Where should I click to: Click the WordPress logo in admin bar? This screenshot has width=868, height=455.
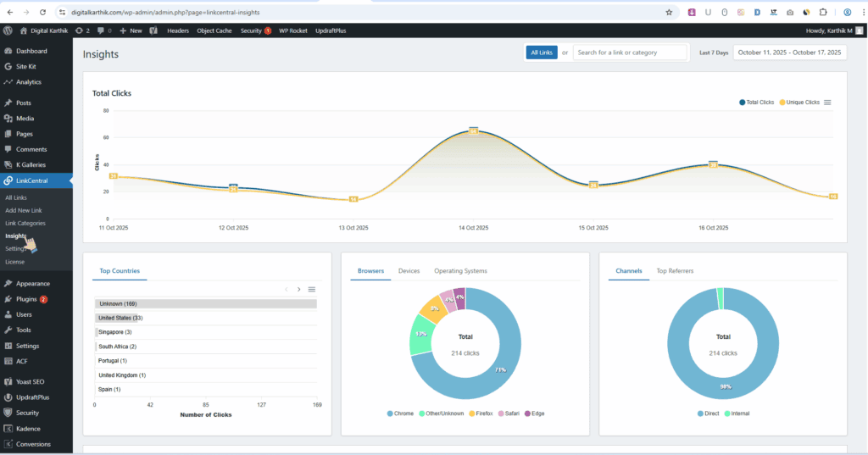8,30
